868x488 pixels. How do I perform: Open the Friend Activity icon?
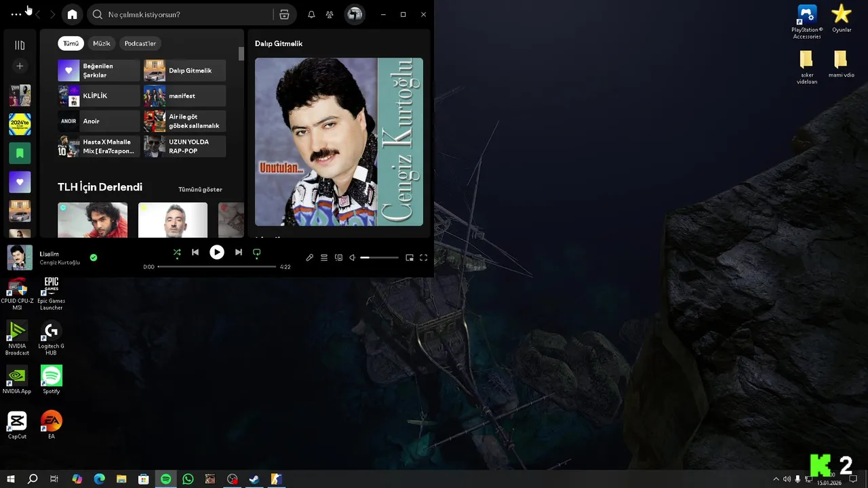[x=330, y=14]
